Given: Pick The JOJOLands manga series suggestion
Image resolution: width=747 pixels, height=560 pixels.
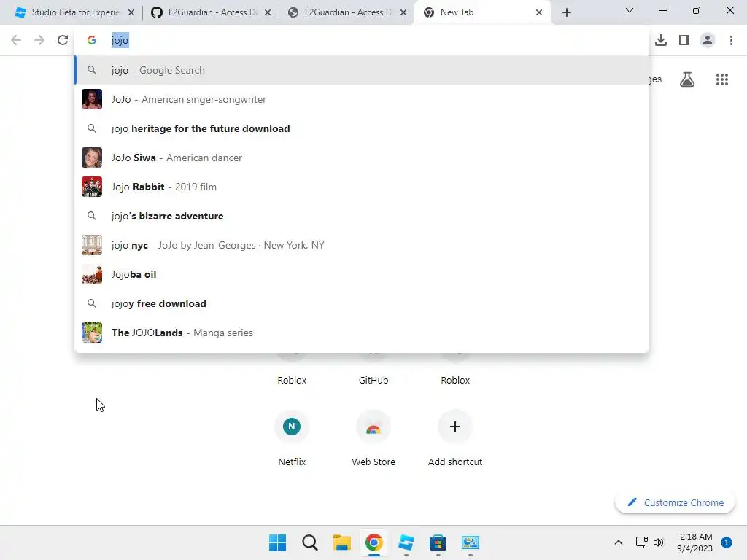Looking at the screenshot, I should pos(362,332).
